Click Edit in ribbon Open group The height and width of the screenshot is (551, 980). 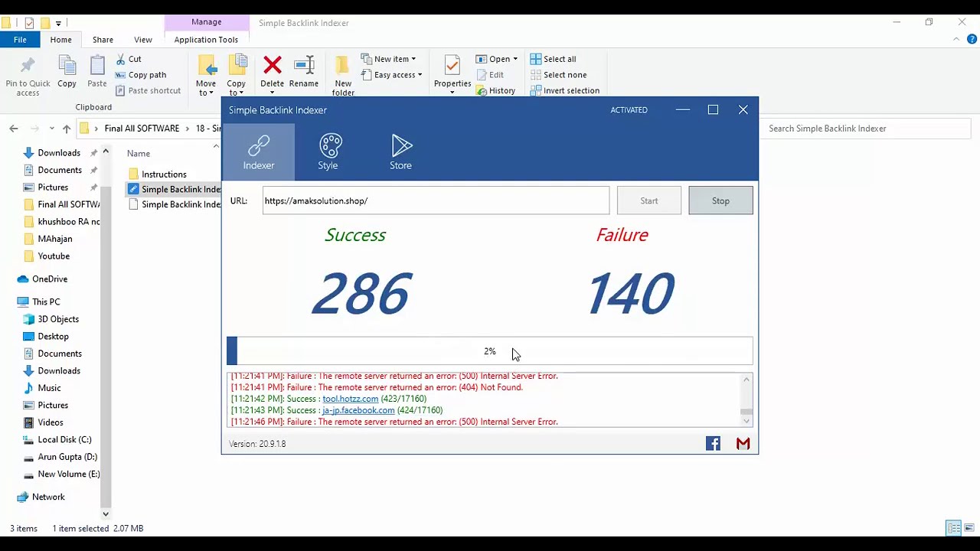pos(489,75)
